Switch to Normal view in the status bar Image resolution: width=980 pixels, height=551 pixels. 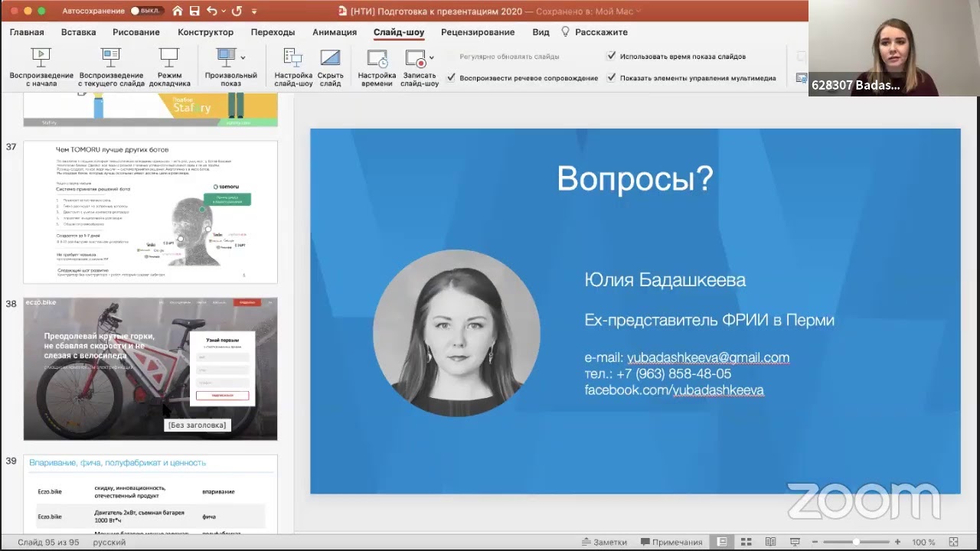pyautogui.click(x=721, y=542)
